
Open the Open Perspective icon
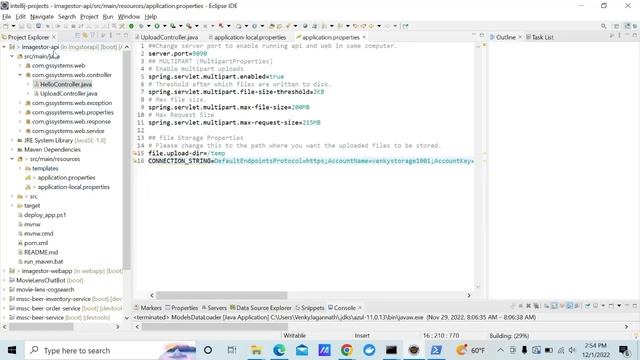617,26
